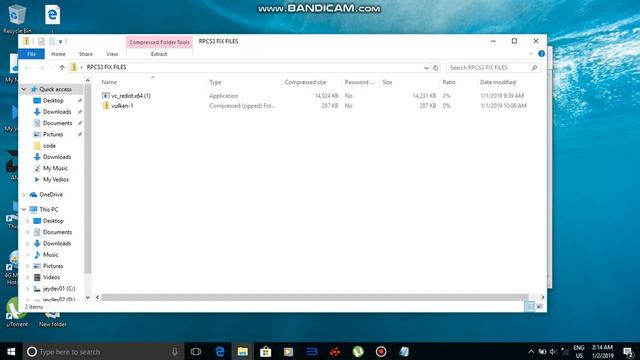Open Documents under Quick access

tap(57, 123)
